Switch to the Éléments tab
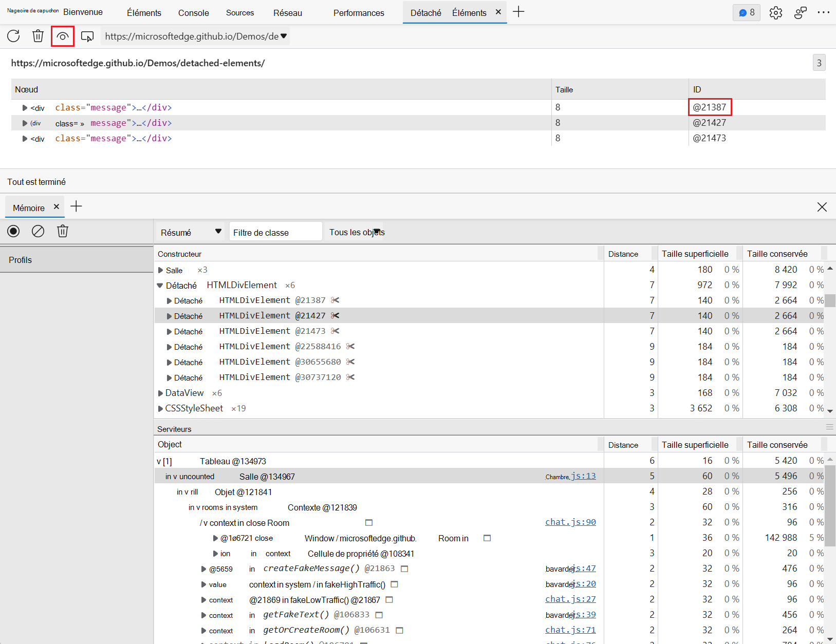Screen dimensions: 836x644 pyautogui.click(x=144, y=13)
